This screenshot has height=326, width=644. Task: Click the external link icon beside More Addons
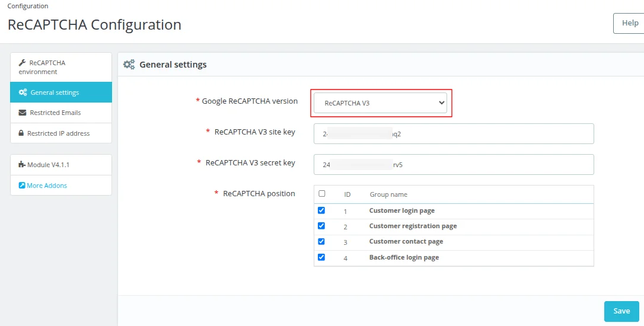(22, 186)
